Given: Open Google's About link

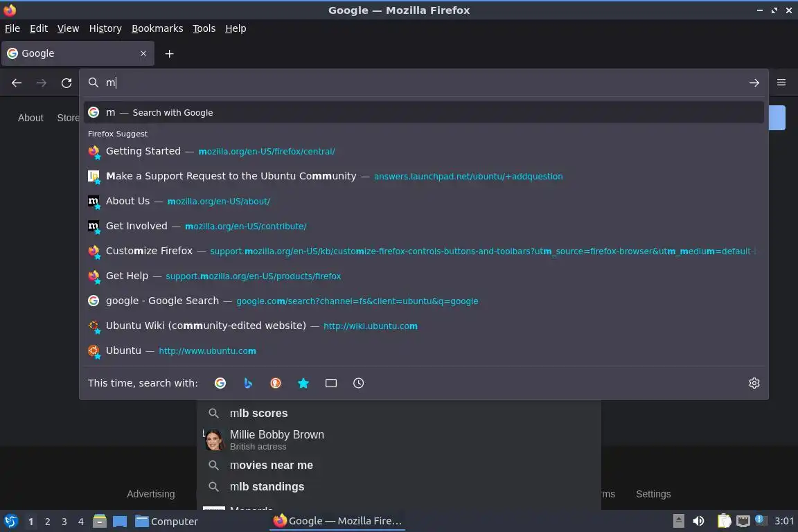Looking at the screenshot, I should tap(30, 118).
